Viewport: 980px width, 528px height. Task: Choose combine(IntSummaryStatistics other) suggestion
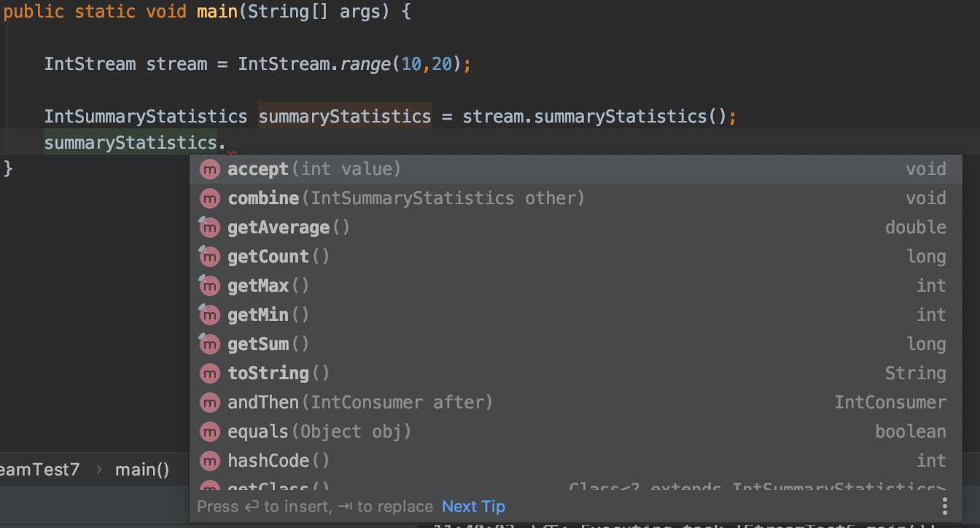pyautogui.click(x=406, y=198)
